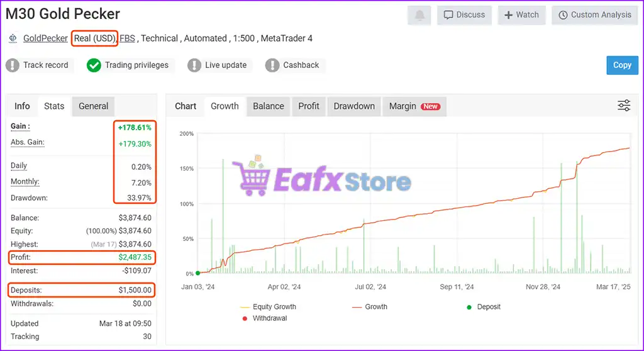Toggle Withdrawal legend entry
Screen dimensions: 644x351
tap(265, 318)
